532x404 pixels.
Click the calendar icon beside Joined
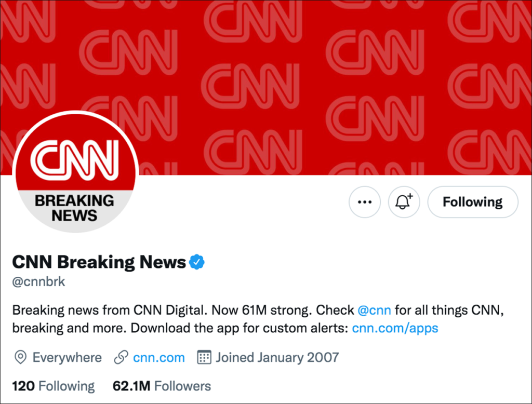pyautogui.click(x=204, y=358)
